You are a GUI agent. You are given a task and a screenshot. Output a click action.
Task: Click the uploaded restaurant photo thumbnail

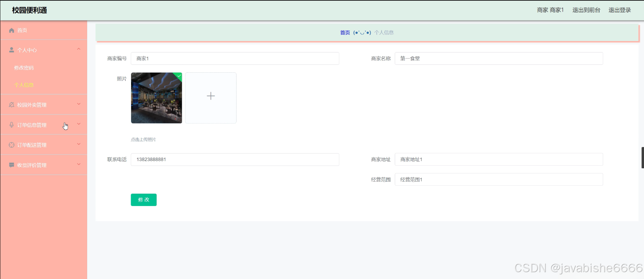157,98
